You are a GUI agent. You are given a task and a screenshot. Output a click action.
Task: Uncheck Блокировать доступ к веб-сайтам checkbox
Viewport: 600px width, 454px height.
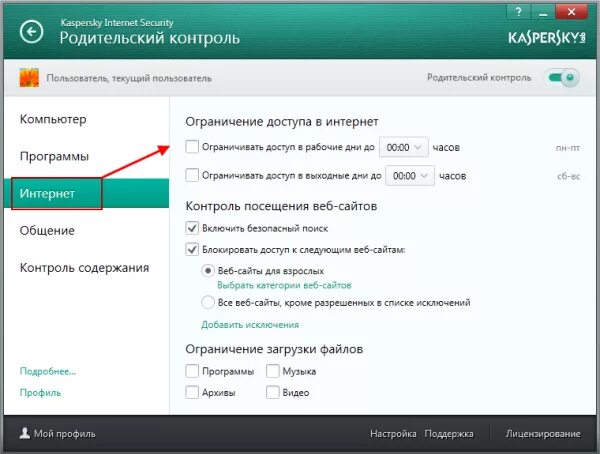[192, 250]
